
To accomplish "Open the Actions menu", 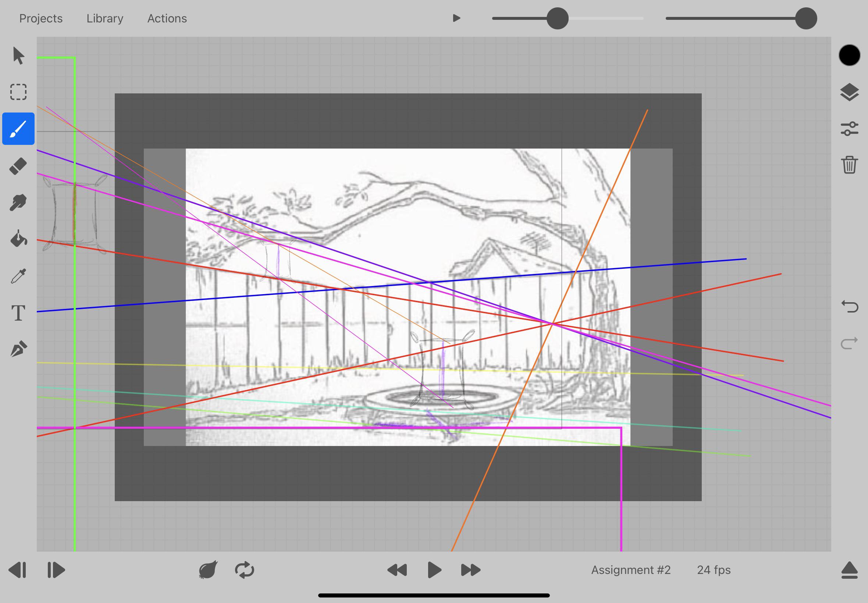I will pos(167,18).
